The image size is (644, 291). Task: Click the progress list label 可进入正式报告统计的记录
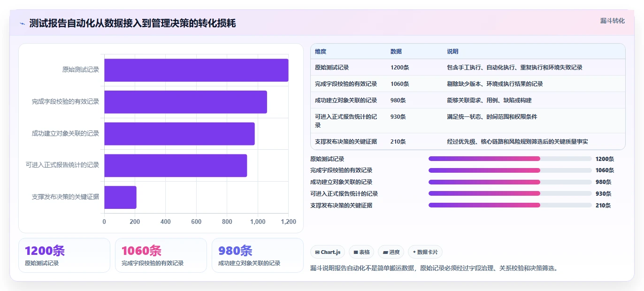click(344, 194)
